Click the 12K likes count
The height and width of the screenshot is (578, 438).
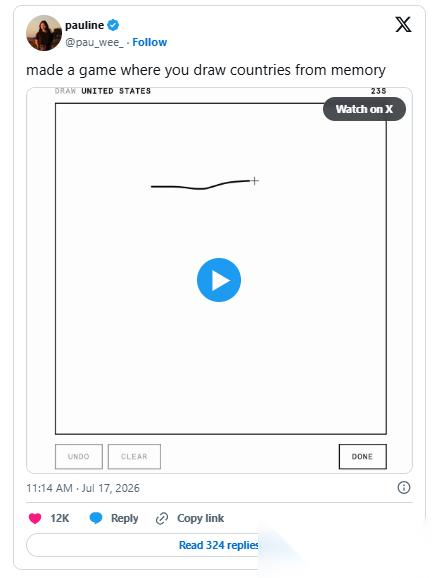60,518
